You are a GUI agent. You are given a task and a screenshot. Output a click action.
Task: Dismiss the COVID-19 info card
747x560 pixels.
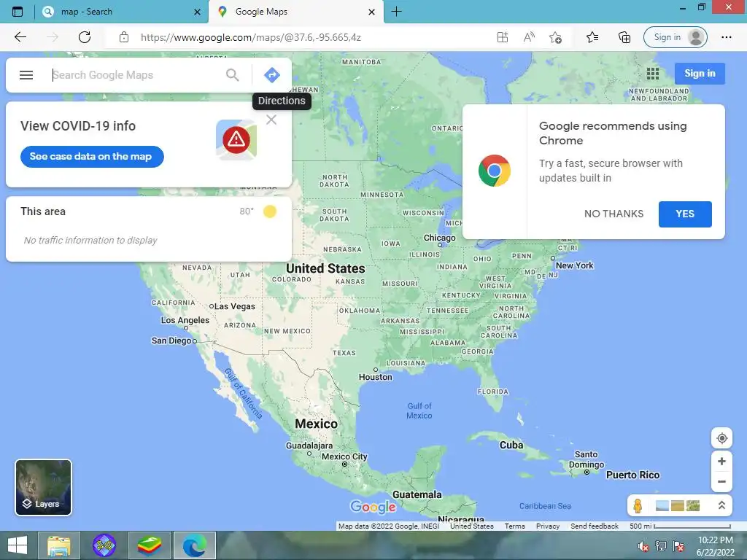tap(271, 120)
